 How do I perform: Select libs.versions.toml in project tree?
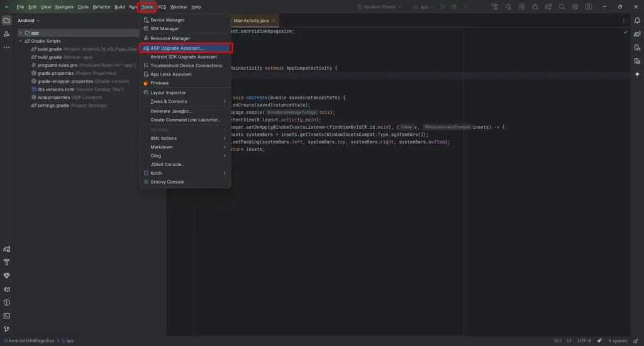click(x=77, y=89)
